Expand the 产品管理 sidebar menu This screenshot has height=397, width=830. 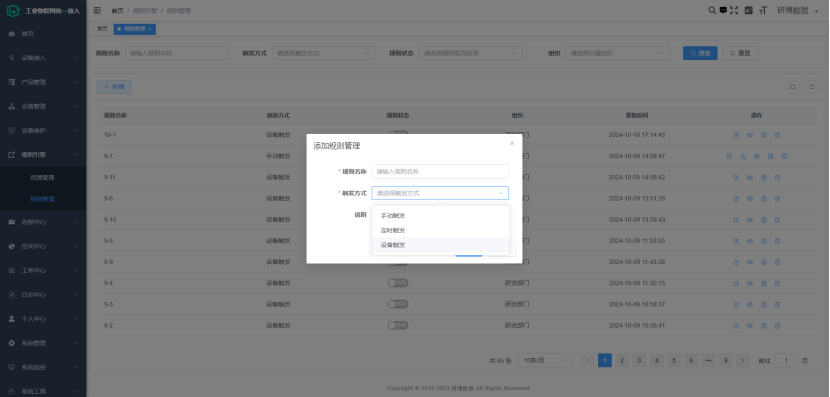43,82
